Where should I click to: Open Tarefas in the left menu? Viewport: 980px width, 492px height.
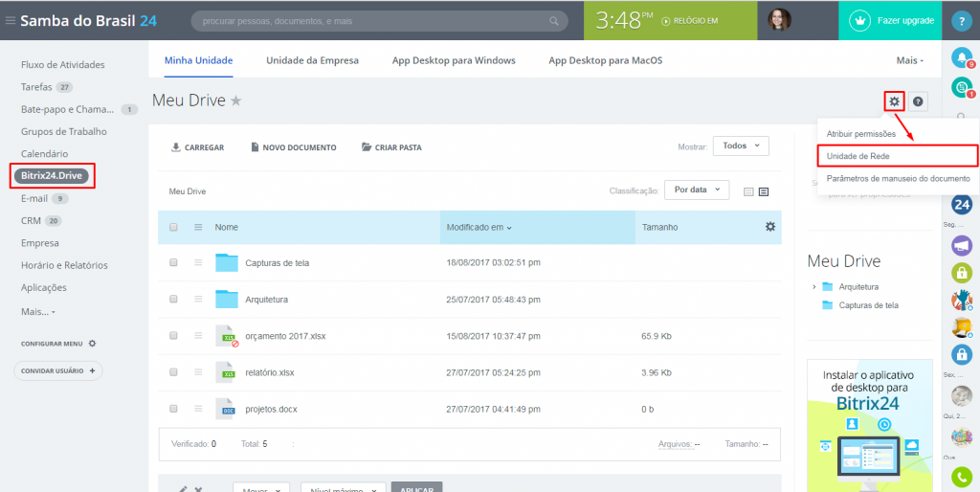click(36, 87)
